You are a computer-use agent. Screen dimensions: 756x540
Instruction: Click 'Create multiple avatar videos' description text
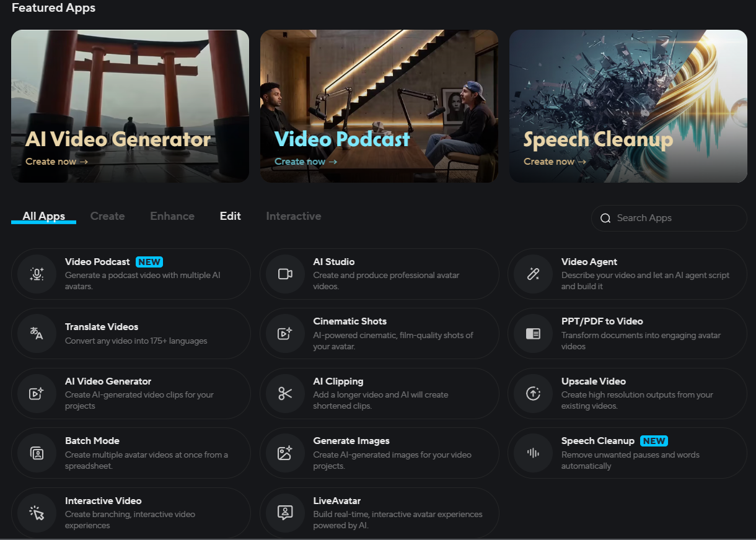146,460
